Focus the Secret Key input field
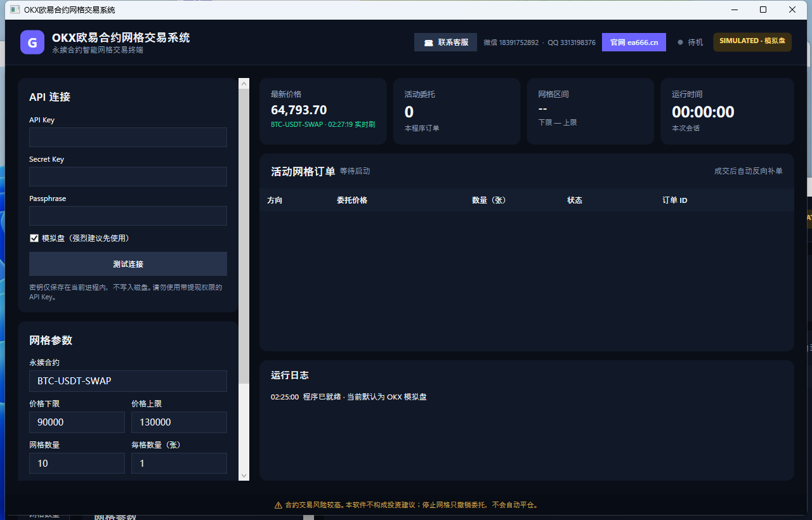Viewport: 812px width, 520px height. 128,177
